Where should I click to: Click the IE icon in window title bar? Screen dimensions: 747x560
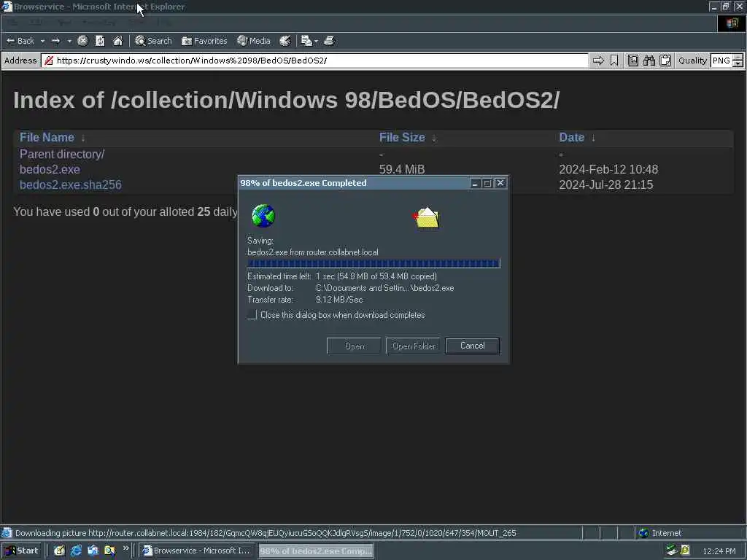click(x=7, y=7)
